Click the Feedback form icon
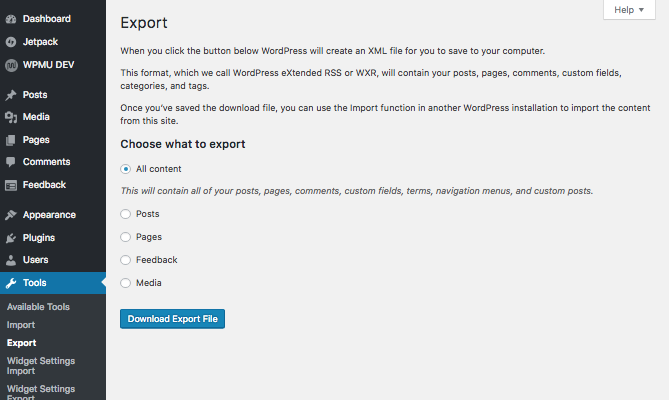This screenshot has width=669, height=400. tap(11, 185)
